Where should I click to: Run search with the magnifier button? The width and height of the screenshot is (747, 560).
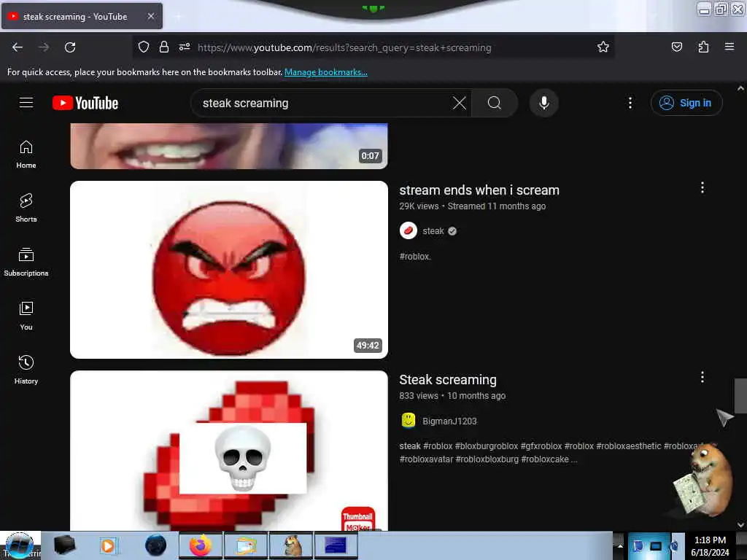tap(495, 103)
